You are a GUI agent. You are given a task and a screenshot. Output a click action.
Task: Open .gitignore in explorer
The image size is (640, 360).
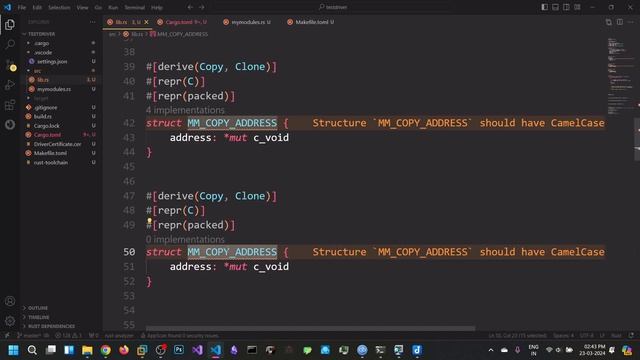[45, 107]
